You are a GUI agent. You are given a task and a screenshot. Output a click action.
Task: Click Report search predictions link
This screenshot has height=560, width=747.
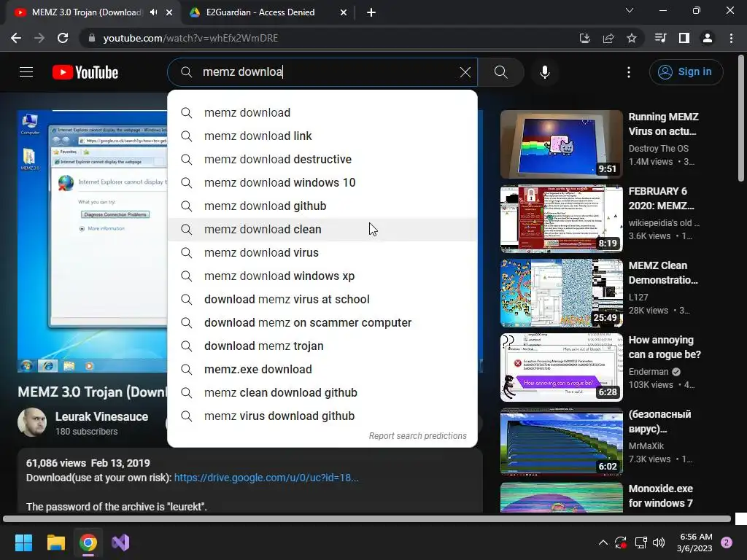point(418,436)
